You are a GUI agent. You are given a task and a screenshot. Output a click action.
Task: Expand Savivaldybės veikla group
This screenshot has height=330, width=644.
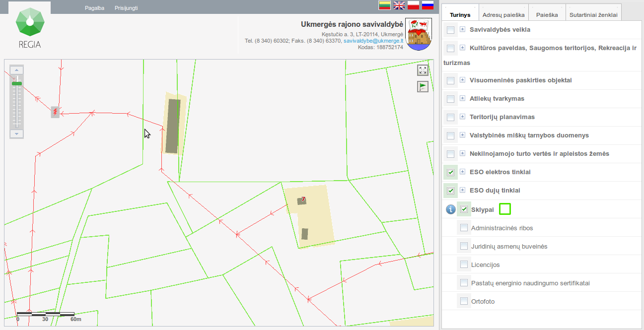pyautogui.click(x=462, y=29)
